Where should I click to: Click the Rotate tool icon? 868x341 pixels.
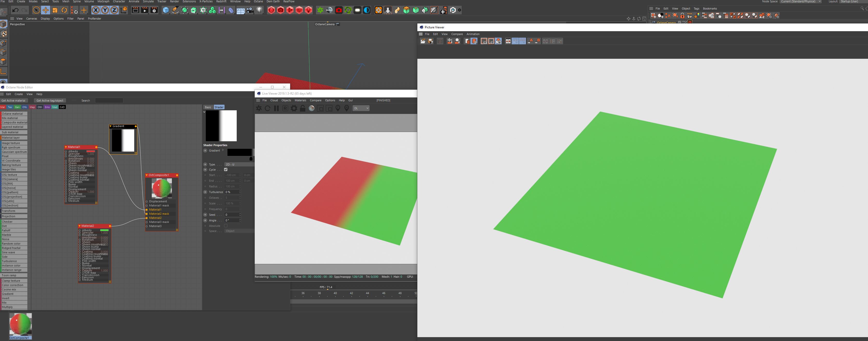coord(64,10)
